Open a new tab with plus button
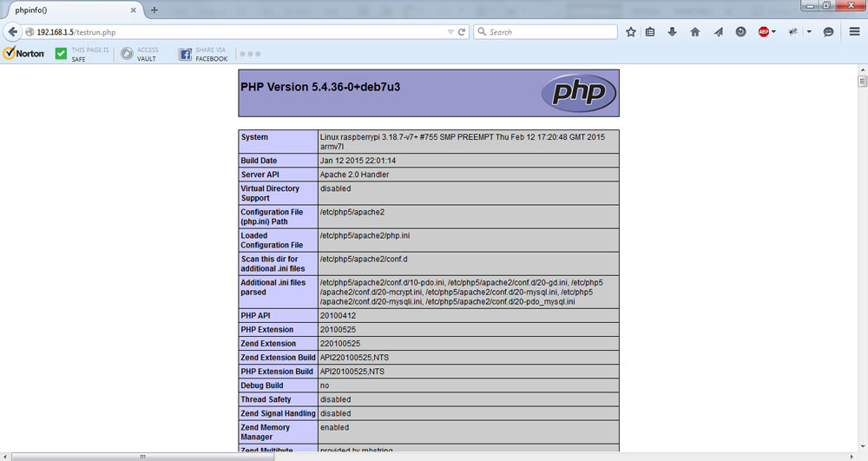The image size is (868, 461). pyautogui.click(x=154, y=10)
